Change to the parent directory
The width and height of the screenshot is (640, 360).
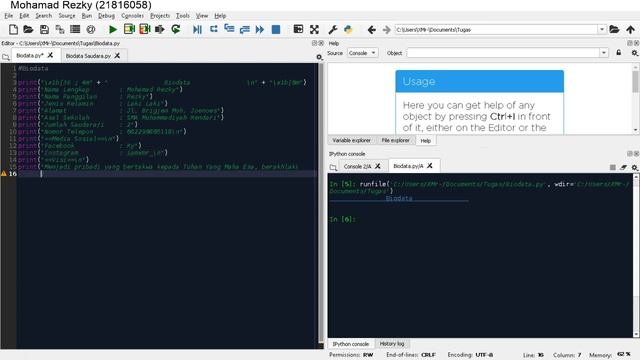[631, 29]
